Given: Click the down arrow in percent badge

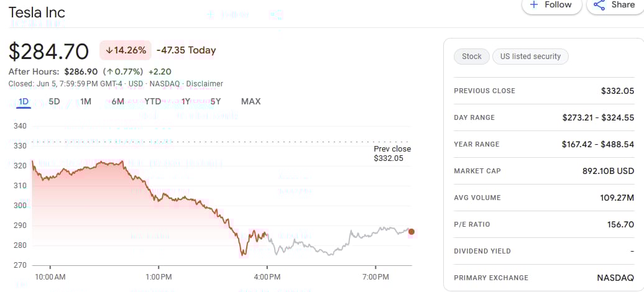Looking at the screenshot, I should point(109,50).
